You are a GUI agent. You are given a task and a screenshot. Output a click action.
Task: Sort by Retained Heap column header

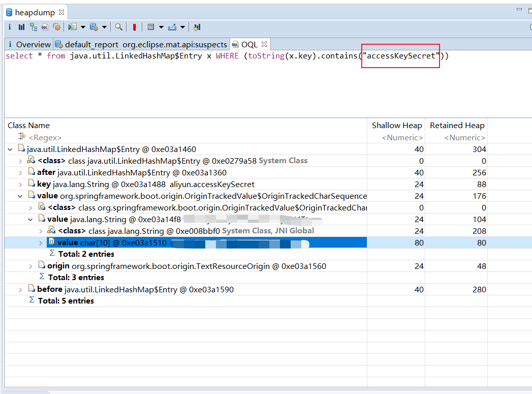click(x=456, y=125)
